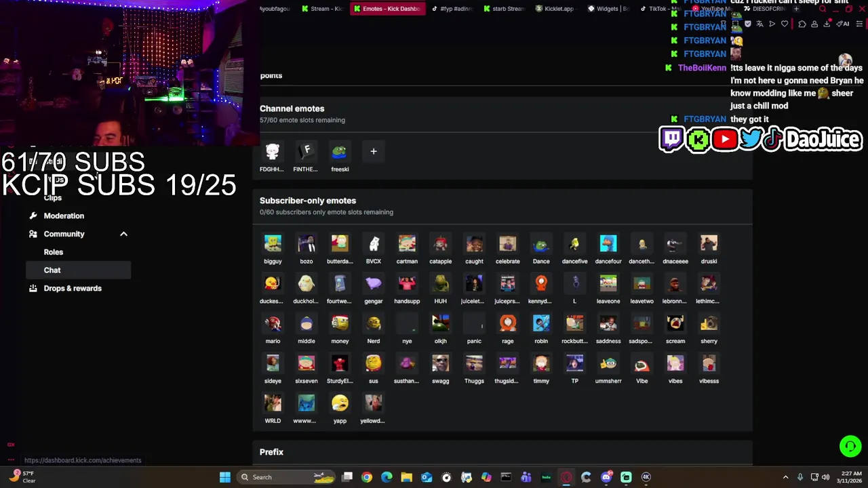Show hidden system tray icons

pyautogui.click(x=785, y=477)
